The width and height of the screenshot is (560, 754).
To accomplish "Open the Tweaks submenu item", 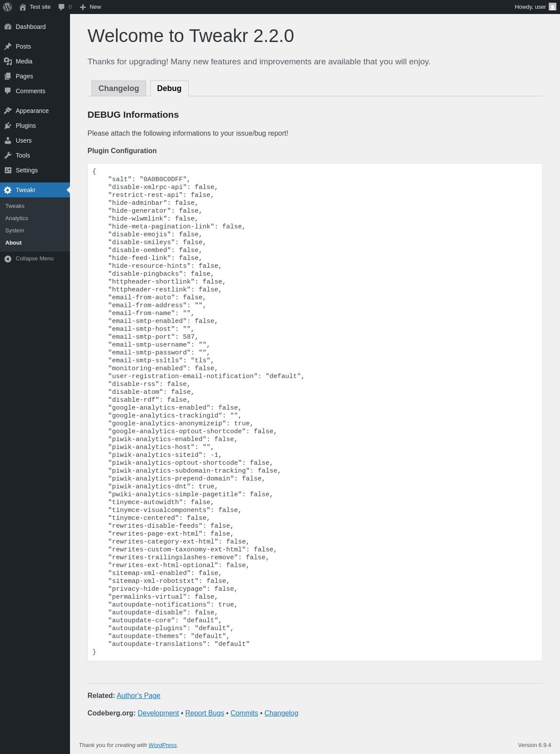I will (15, 206).
